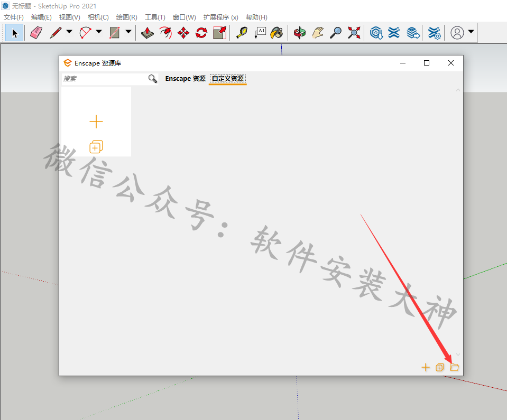Select the Text label tool
Viewport: 507px width, 420px height.
[x=260, y=33]
